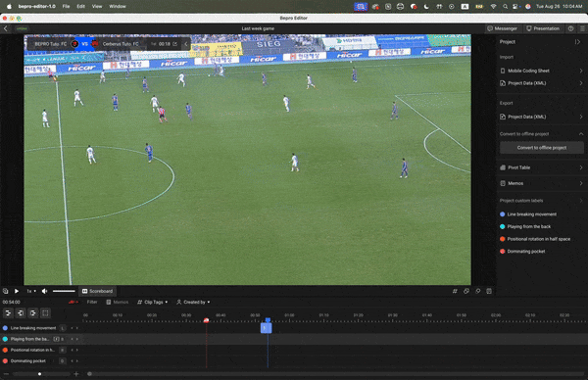This screenshot has width=588, height=380.
Task: Start Presentation mode
Action: [543, 28]
